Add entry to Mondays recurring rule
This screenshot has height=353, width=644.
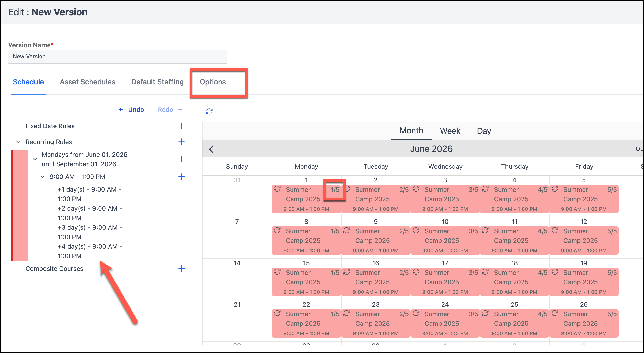click(181, 159)
